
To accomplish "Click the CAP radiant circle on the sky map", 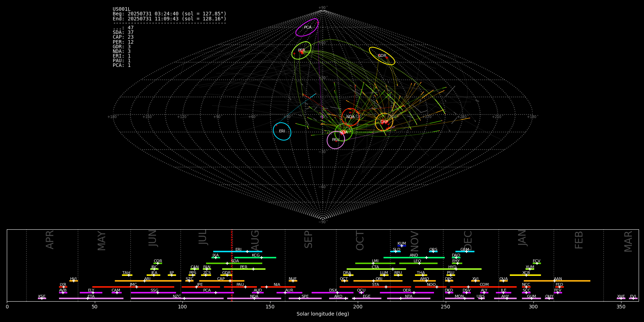I will tap(384, 122).
